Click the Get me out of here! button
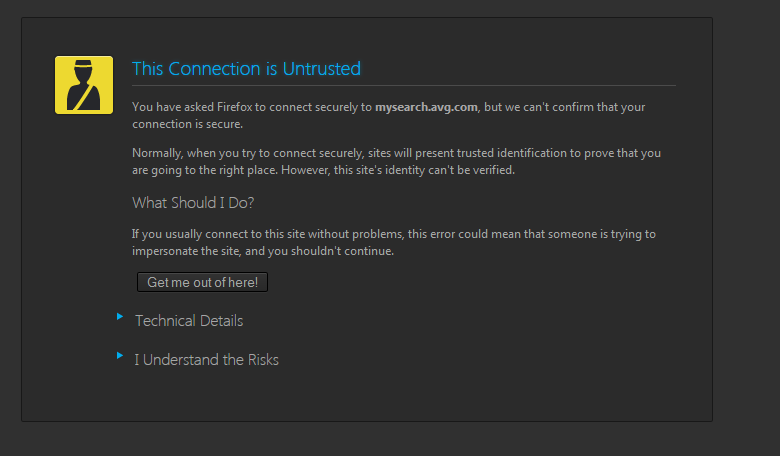The height and width of the screenshot is (456, 780). [x=202, y=282]
